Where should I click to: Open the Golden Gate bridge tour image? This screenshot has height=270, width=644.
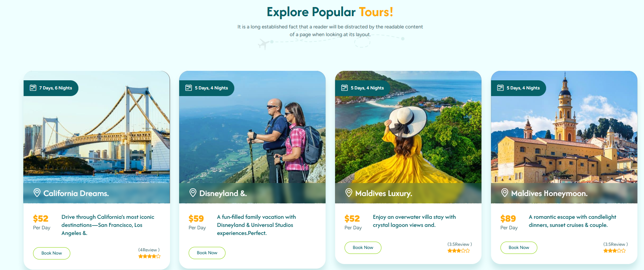[97, 127]
